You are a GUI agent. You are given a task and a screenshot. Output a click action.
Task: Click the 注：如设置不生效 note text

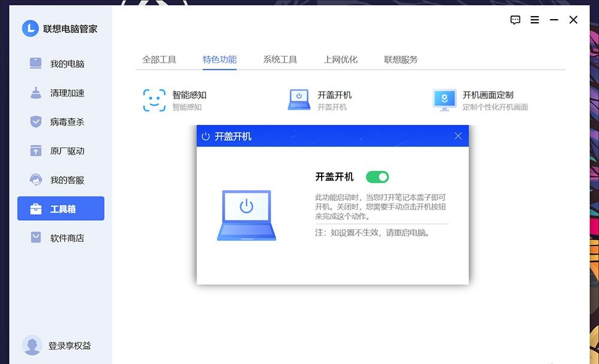[x=373, y=233]
